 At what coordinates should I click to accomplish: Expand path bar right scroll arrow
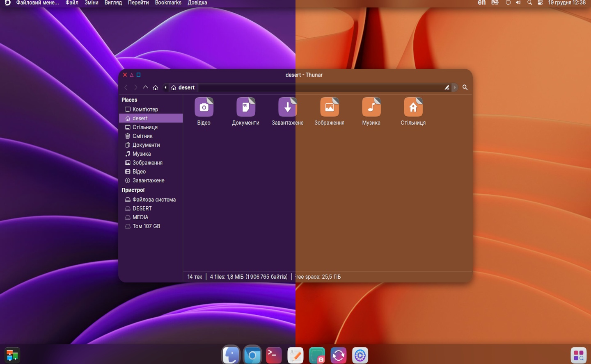pos(455,87)
